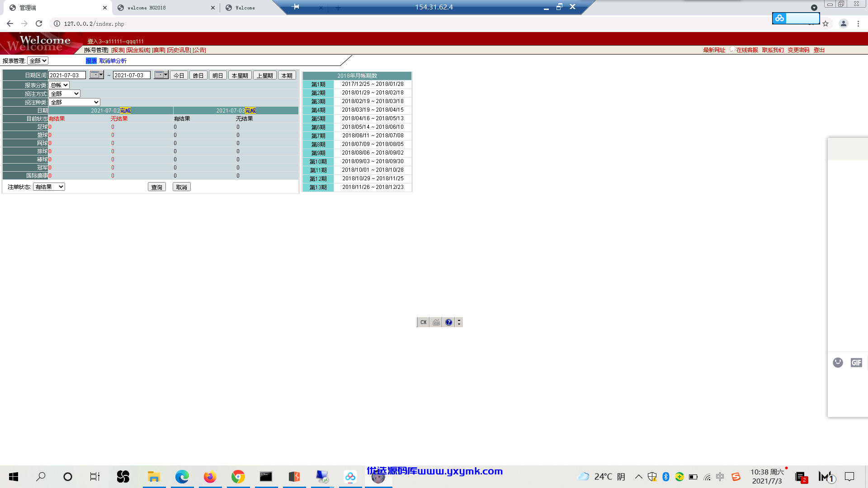Switch to the welcome HG2018 browser tab
This screenshot has height=488, width=868.
pyautogui.click(x=165, y=8)
